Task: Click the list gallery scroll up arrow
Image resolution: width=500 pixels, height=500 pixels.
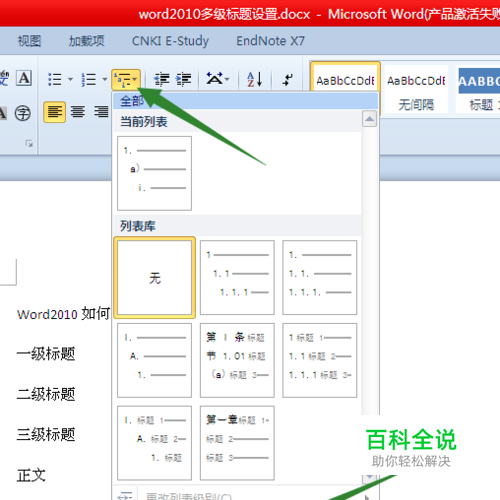Action: [369, 119]
